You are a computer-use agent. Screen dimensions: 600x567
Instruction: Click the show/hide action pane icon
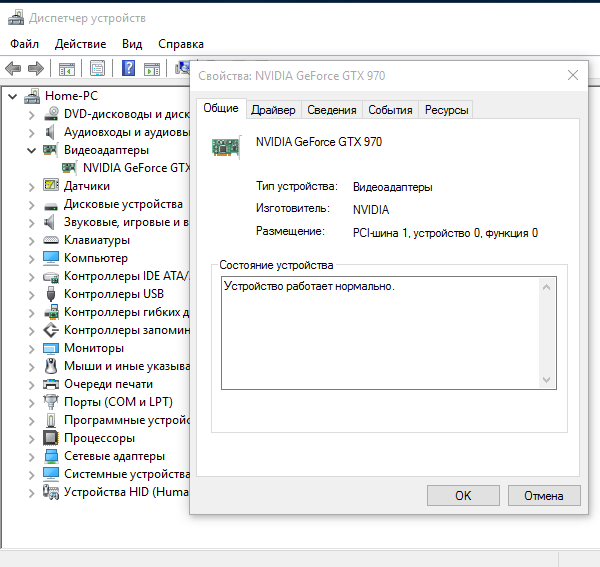pos(152,69)
